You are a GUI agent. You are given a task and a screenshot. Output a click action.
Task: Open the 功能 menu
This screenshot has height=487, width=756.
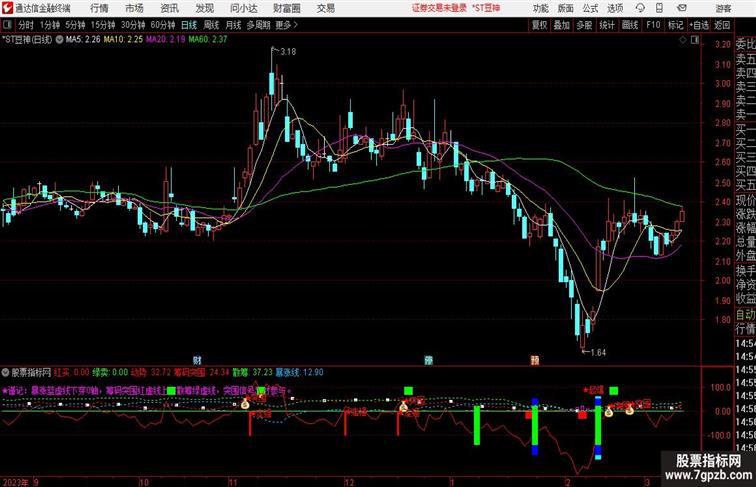click(x=541, y=8)
